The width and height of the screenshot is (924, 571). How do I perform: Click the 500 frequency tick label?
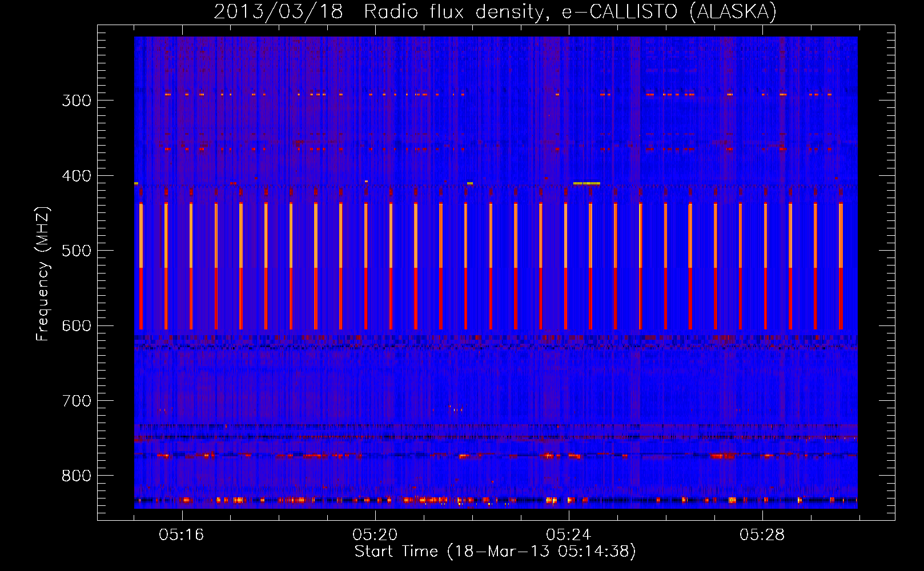coord(77,251)
